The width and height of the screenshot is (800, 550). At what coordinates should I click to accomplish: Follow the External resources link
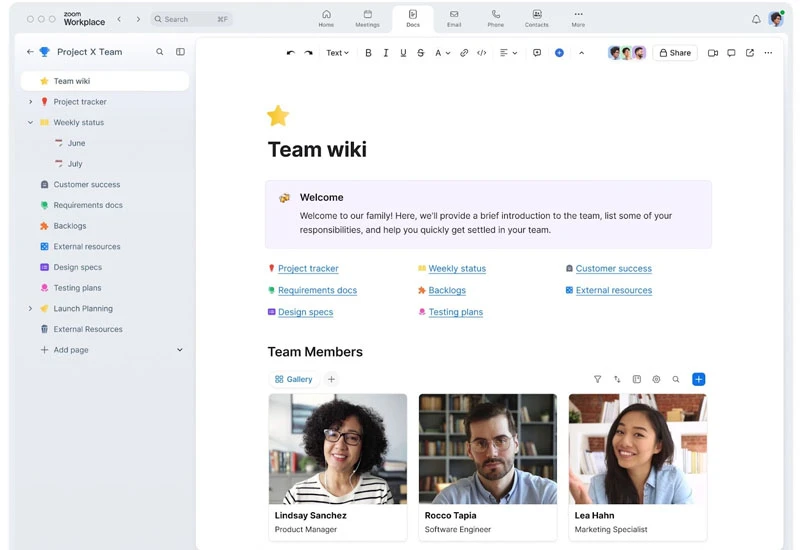point(613,290)
